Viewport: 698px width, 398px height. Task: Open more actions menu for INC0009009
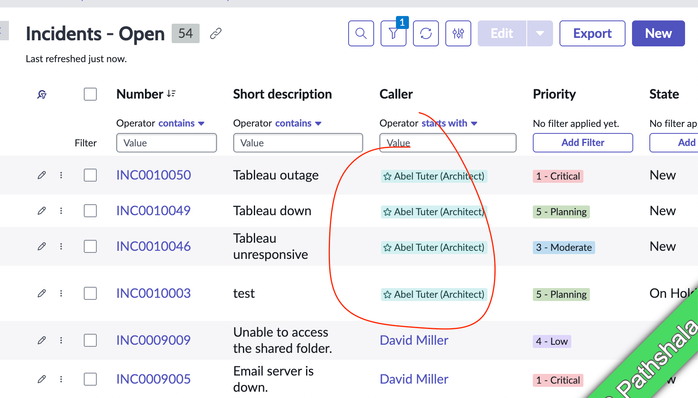point(61,340)
